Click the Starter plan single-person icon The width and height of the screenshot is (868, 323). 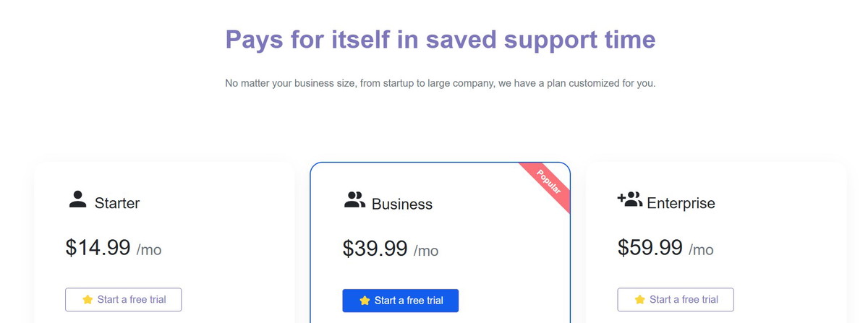click(x=78, y=199)
